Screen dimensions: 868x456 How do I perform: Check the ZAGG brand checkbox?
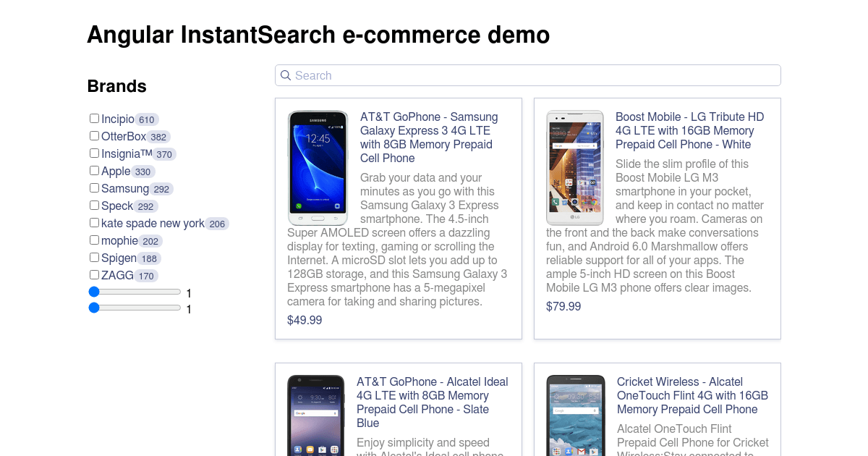(94, 275)
